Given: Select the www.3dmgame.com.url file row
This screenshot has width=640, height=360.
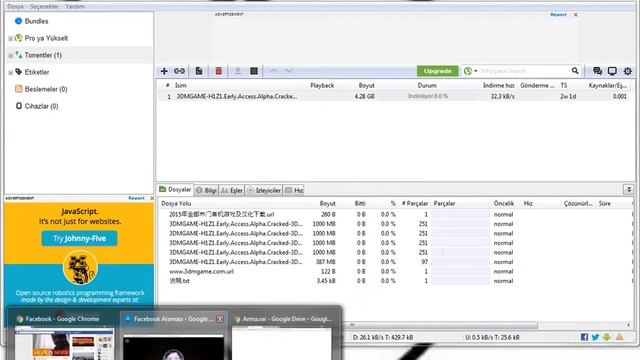Looking at the screenshot, I should tap(395, 271).
